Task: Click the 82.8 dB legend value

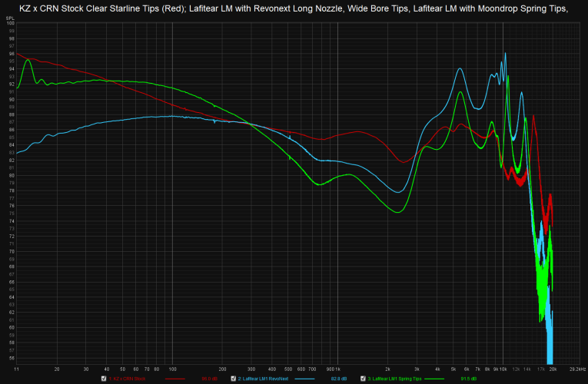Action: [x=339, y=379]
